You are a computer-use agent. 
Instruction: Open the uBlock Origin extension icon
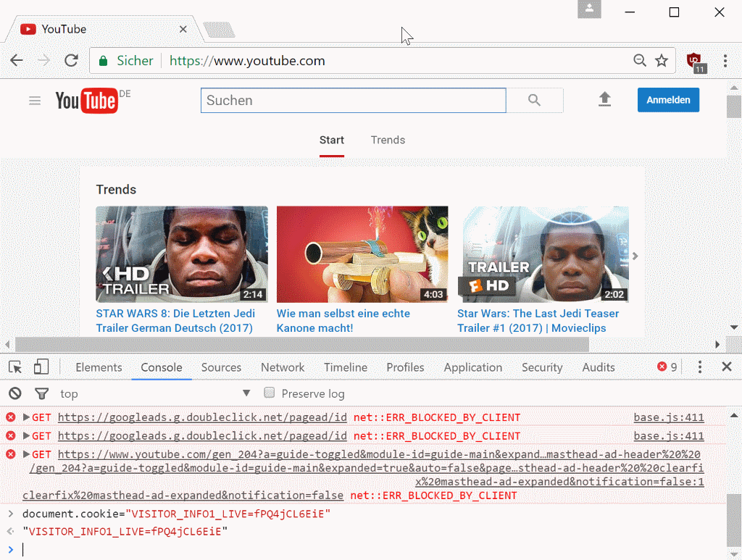[x=696, y=62]
